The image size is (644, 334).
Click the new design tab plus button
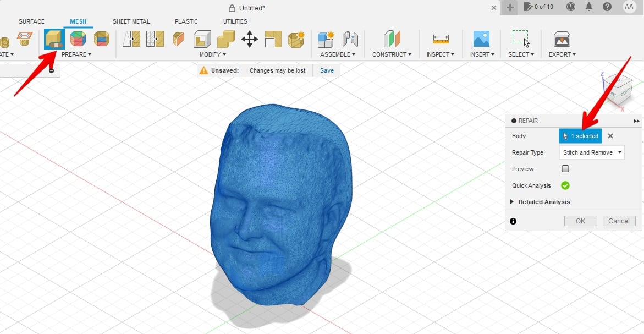point(510,7)
